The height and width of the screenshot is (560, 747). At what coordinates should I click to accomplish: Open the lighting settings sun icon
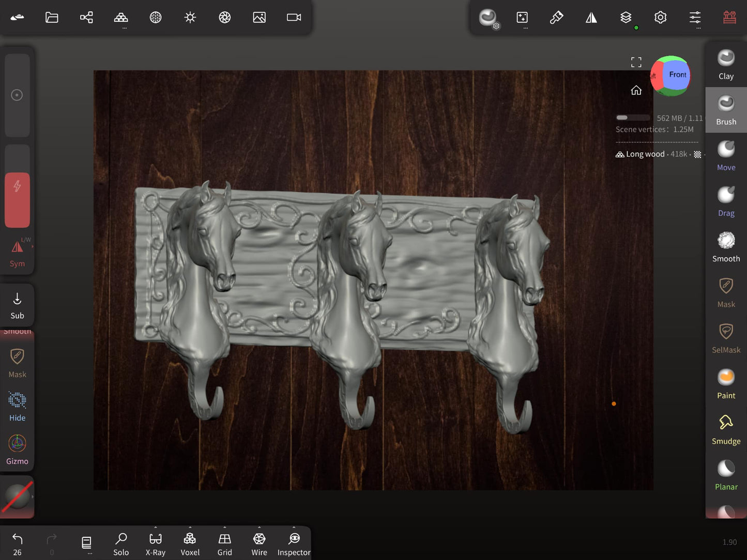[x=190, y=18]
